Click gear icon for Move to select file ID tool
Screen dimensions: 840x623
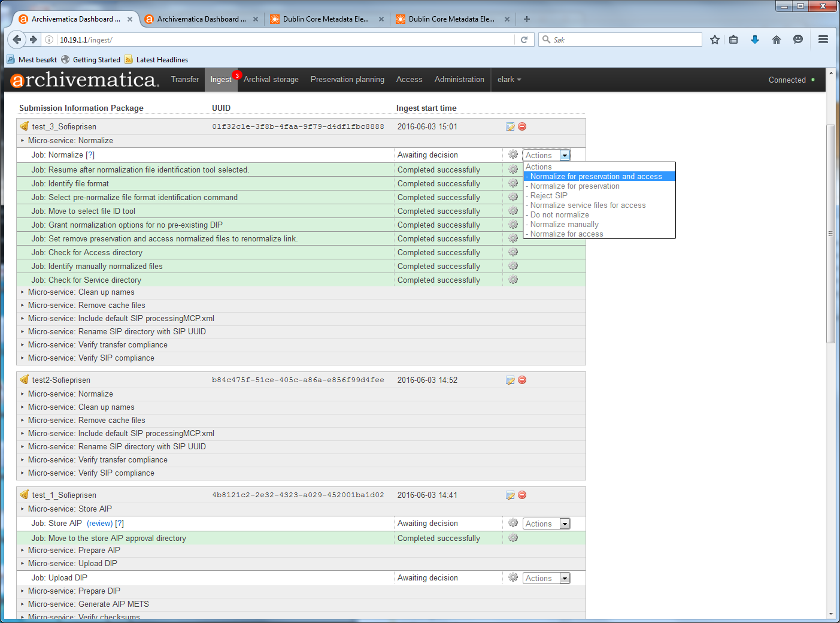513,211
